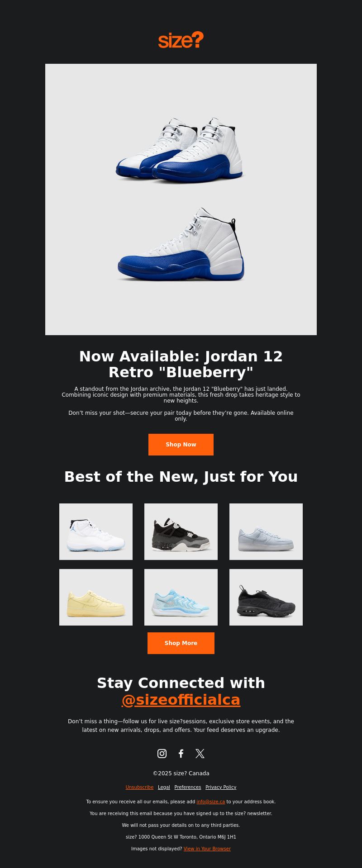Select the aqua blue running shoe thumbnail
The height and width of the screenshot is (868, 362).
[181, 597]
